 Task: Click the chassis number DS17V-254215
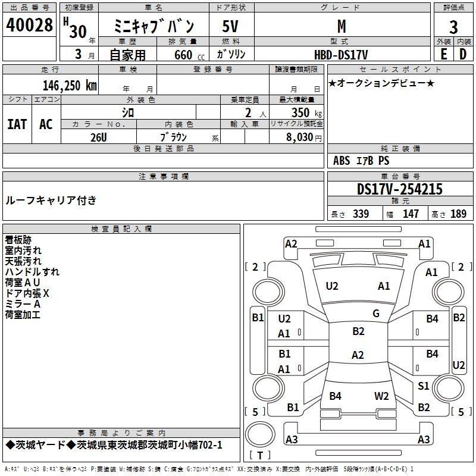(399, 189)
